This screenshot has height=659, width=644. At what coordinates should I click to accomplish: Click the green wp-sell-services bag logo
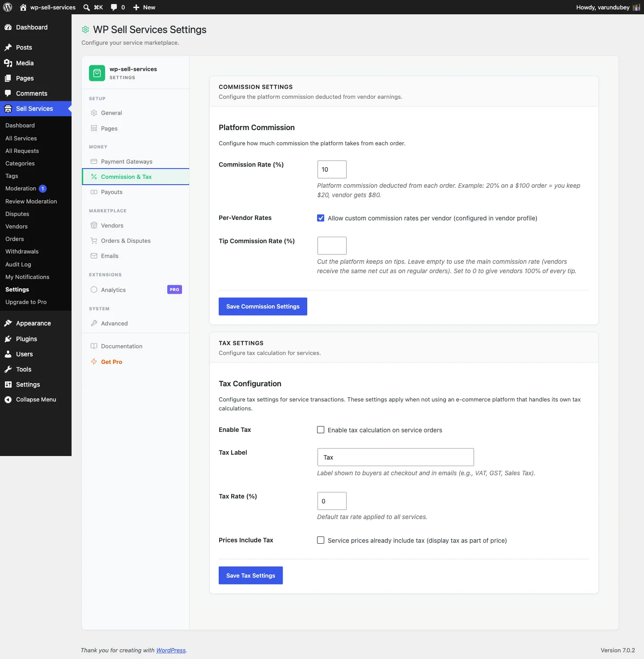[x=97, y=73]
